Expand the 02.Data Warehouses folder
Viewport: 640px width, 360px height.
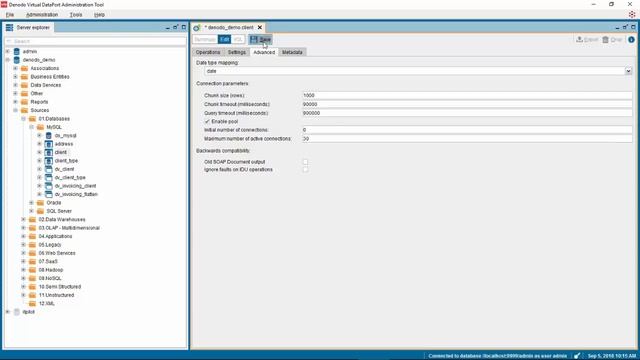pos(23,220)
